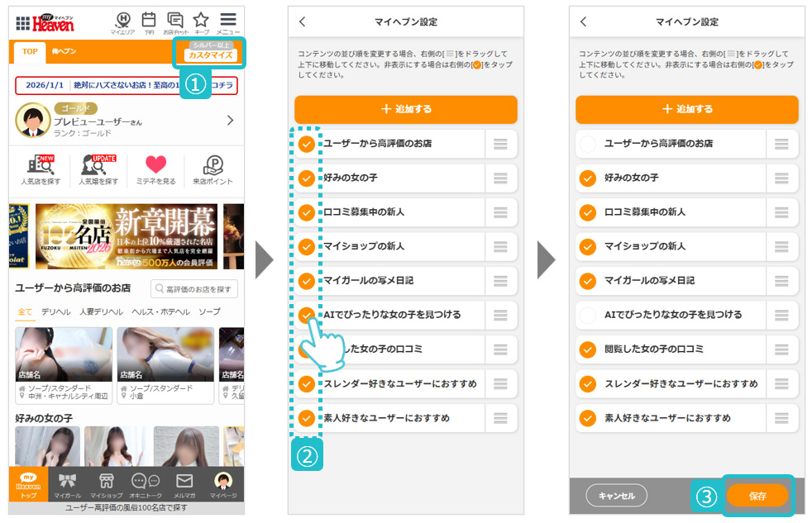
Task: Open マイショップ store icon in bottom bar
Action: 106,485
